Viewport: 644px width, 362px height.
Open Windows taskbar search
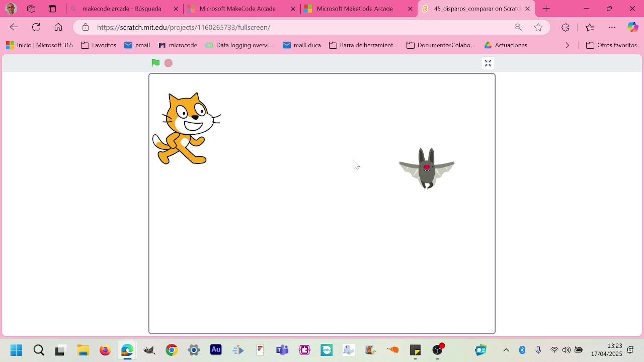tap(39, 350)
